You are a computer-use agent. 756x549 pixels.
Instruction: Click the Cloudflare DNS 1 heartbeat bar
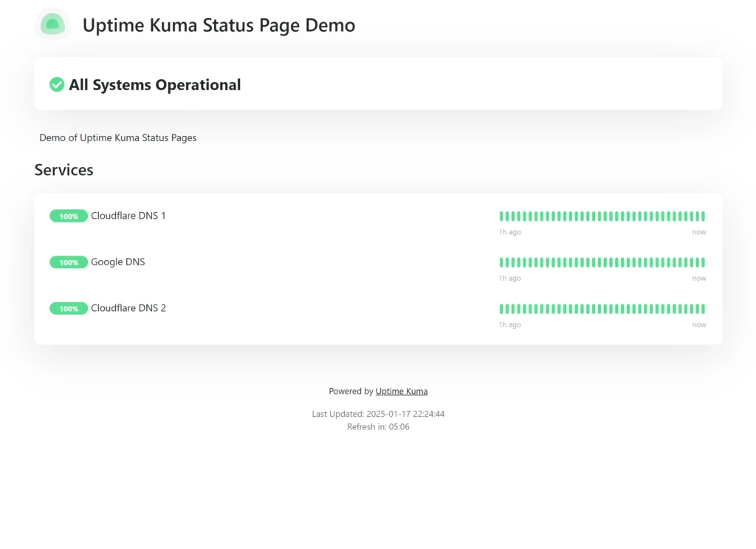coord(602,216)
